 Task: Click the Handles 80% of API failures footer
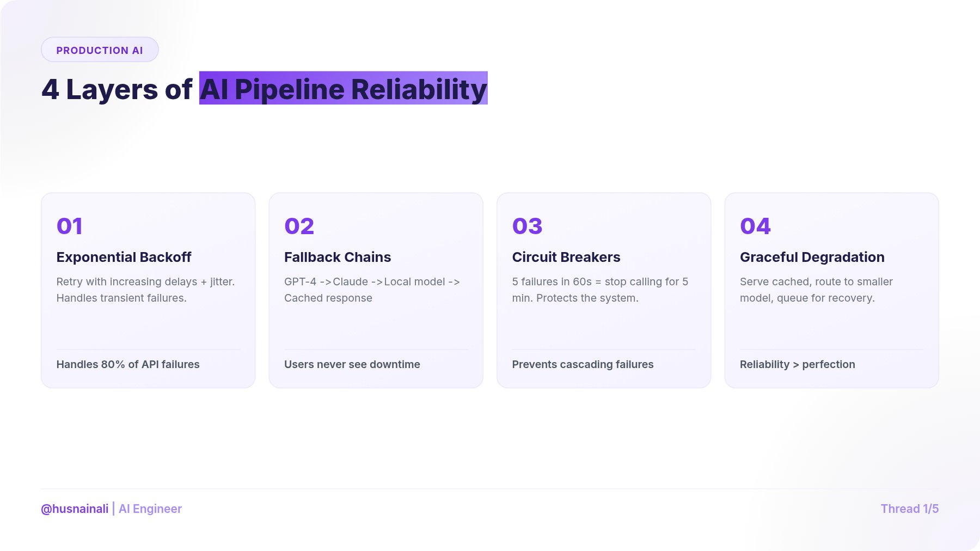(x=128, y=364)
